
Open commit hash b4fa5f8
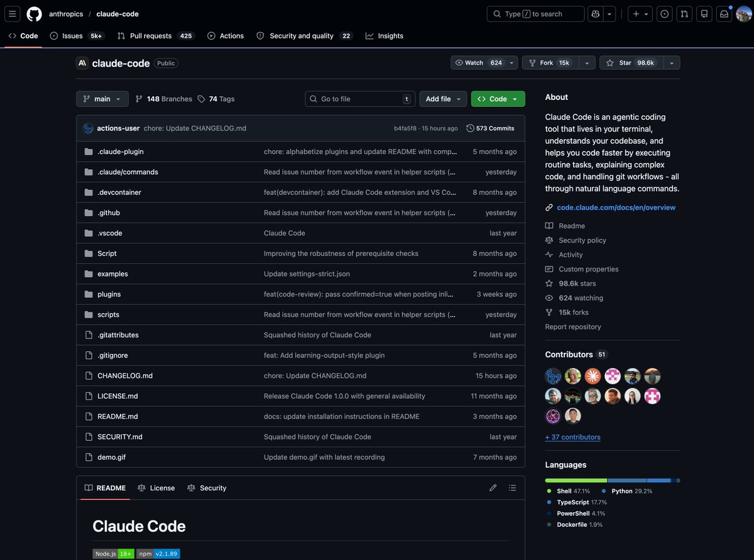(405, 128)
